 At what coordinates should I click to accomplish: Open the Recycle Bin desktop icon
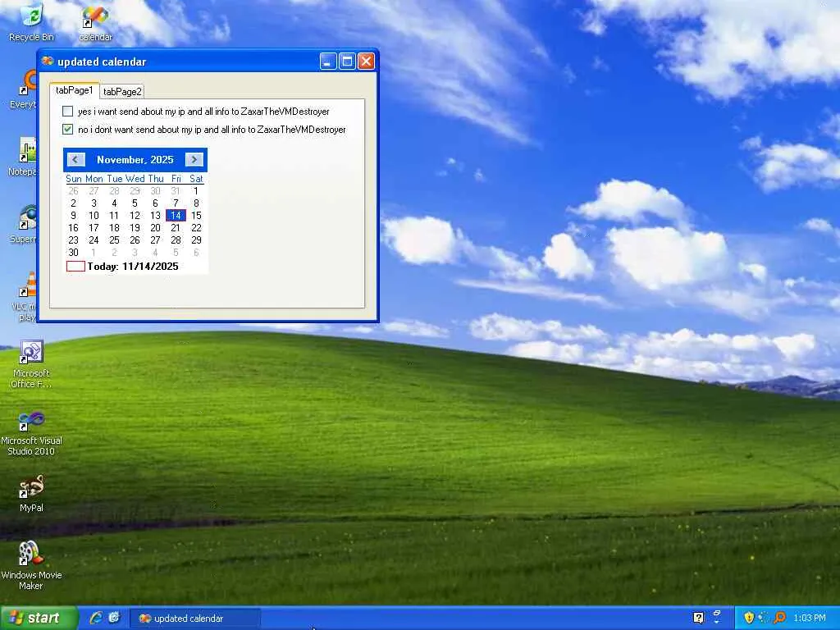pyautogui.click(x=31, y=21)
